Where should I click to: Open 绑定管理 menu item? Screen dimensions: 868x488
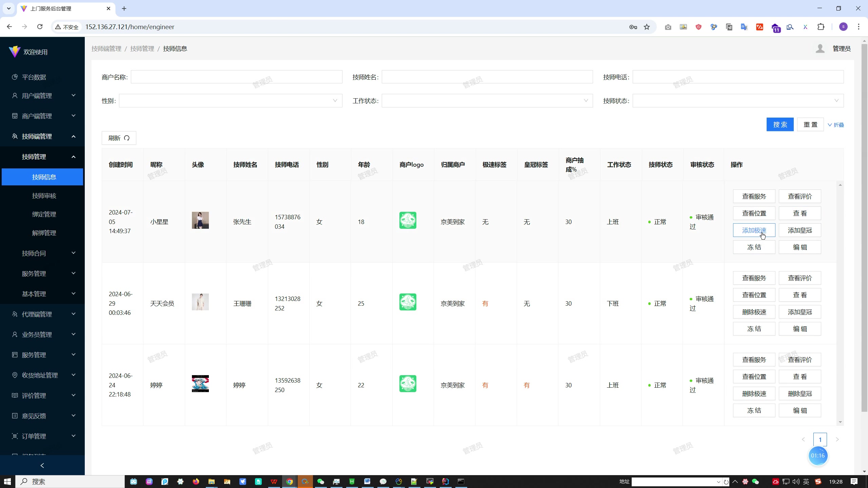tap(44, 214)
